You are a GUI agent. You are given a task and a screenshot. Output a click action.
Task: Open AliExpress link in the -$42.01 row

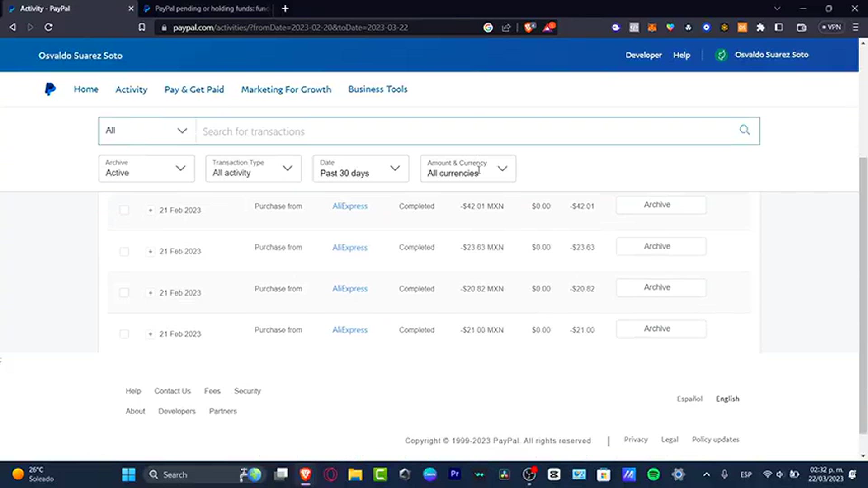point(350,206)
